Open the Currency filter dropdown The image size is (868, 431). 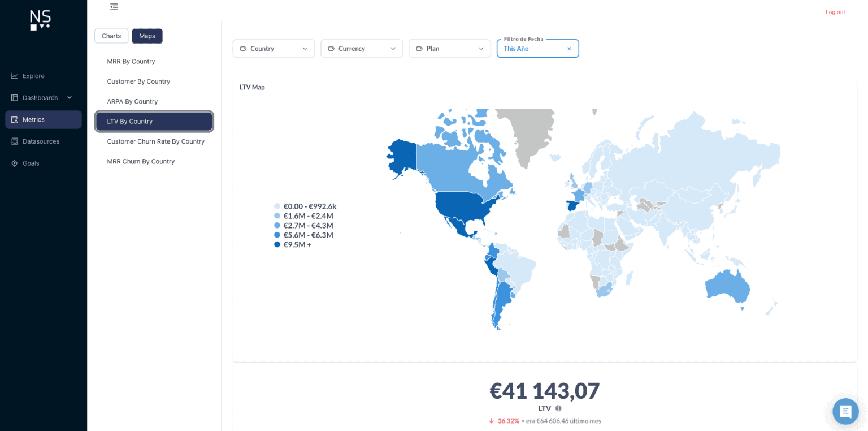click(361, 48)
